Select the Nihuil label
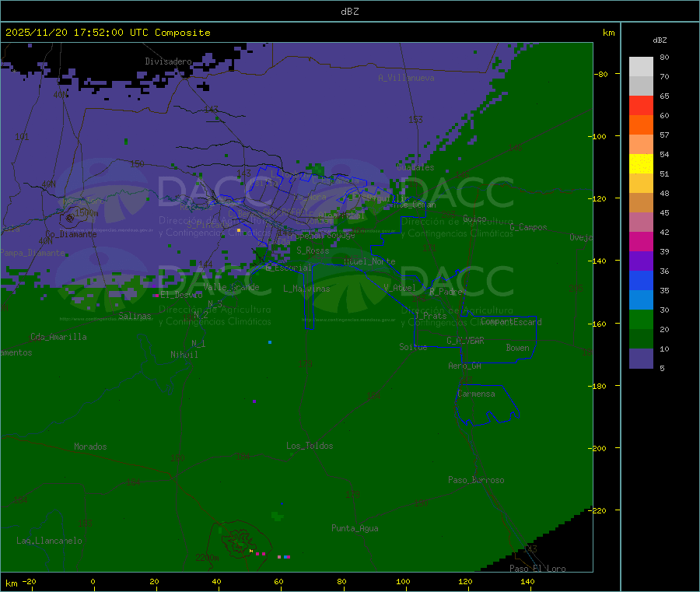This screenshot has width=700, height=592. coord(184,355)
